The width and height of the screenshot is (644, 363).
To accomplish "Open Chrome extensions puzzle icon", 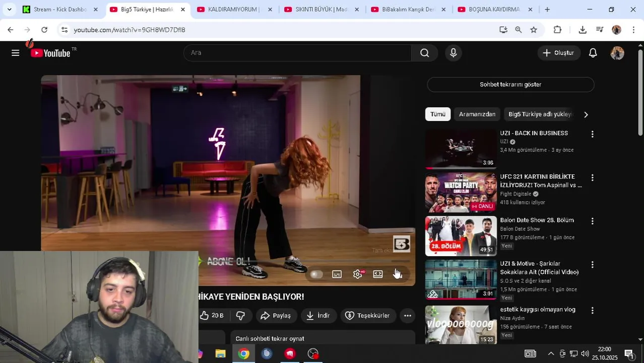I will 557,30.
